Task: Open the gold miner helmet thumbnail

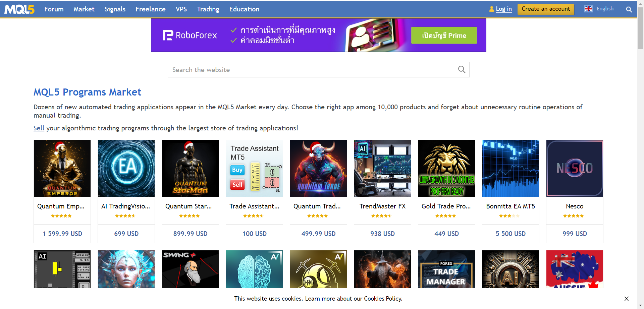Action: 319,269
